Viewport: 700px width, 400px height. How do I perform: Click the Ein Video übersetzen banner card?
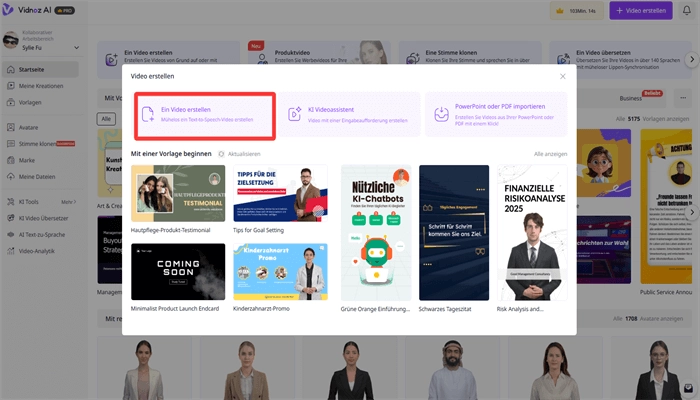pyautogui.click(x=621, y=60)
